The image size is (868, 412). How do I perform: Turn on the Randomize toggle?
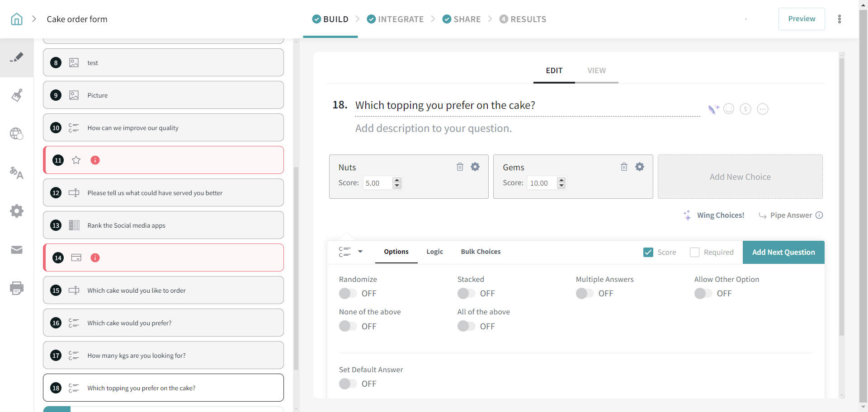[x=348, y=294]
